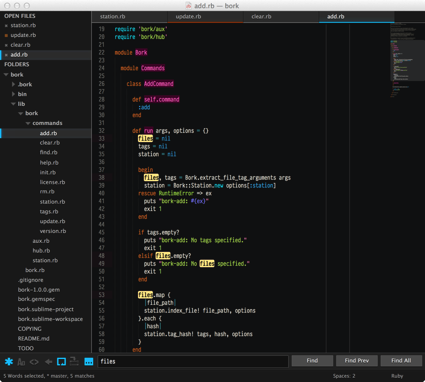Toggle whole word matching option
The image size is (425, 382).
[34, 361]
